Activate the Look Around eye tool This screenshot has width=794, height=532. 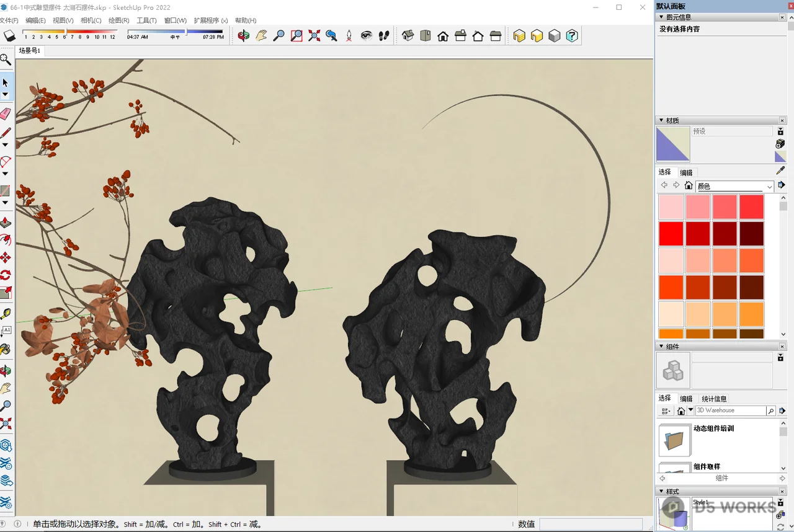367,36
